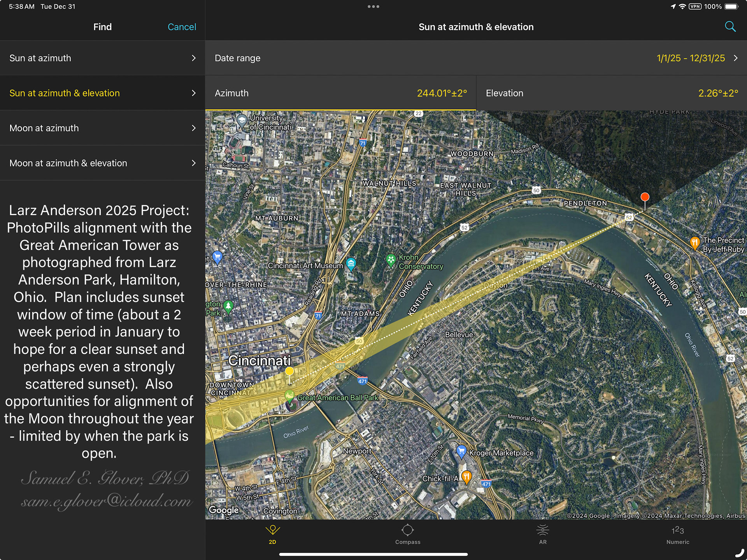Tap the Cincinnati city label

pyautogui.click(x=259, y=360)
